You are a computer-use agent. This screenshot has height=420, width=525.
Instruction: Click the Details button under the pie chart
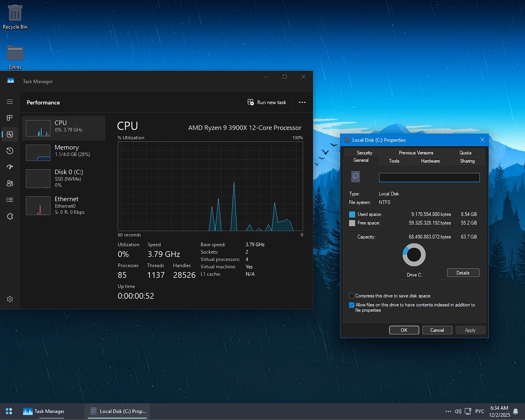pos(463,272)
